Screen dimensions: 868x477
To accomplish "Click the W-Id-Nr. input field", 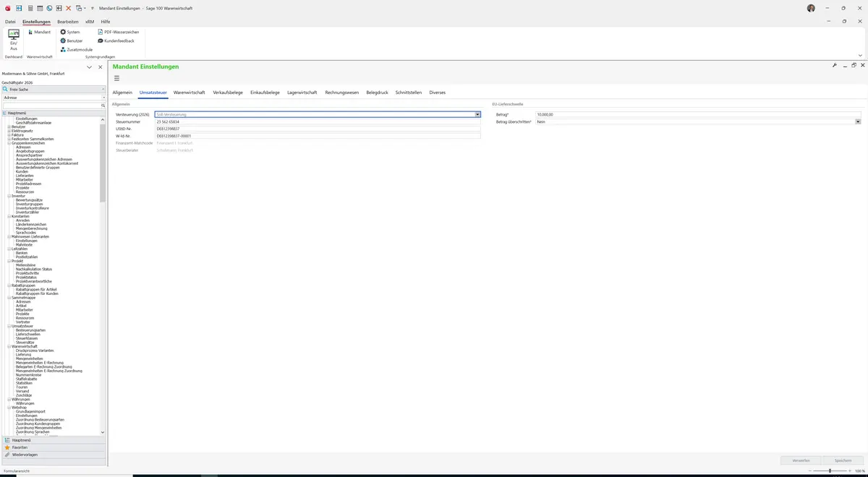I will click(318, 136).
